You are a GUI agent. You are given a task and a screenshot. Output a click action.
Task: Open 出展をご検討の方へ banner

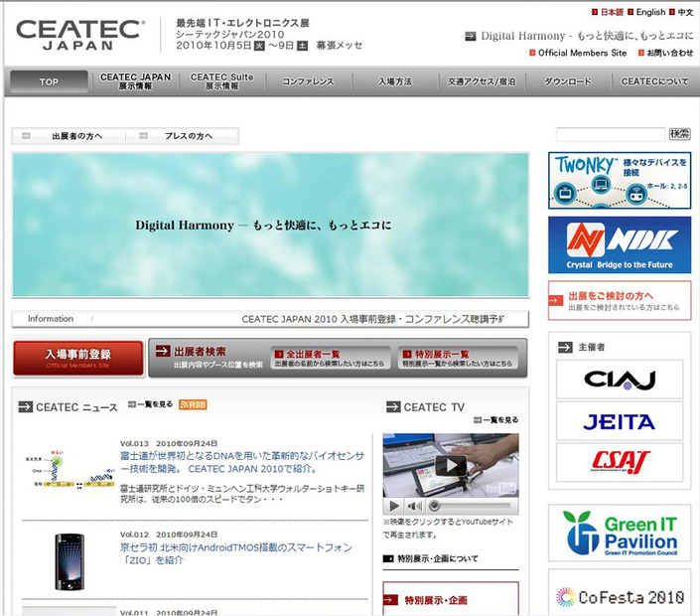[x=620, y=301]
